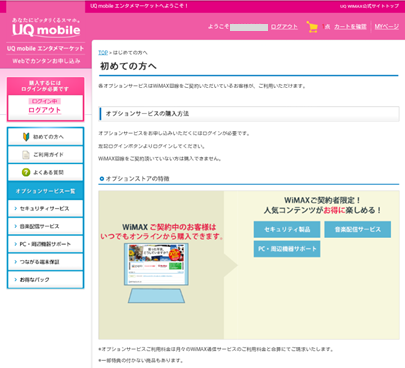405x368 pixels.
Task: Go to MYページ
Action: [386, 27]
